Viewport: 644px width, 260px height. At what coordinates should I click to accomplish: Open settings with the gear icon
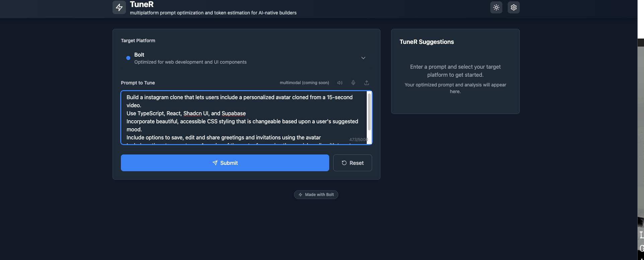pos(513,7)
